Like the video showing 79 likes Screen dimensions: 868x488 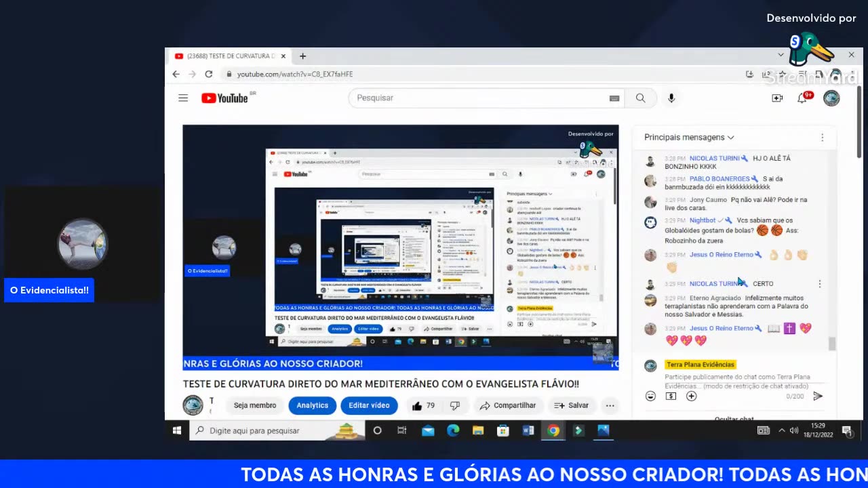pyautogui.click(x=424, y=405)
